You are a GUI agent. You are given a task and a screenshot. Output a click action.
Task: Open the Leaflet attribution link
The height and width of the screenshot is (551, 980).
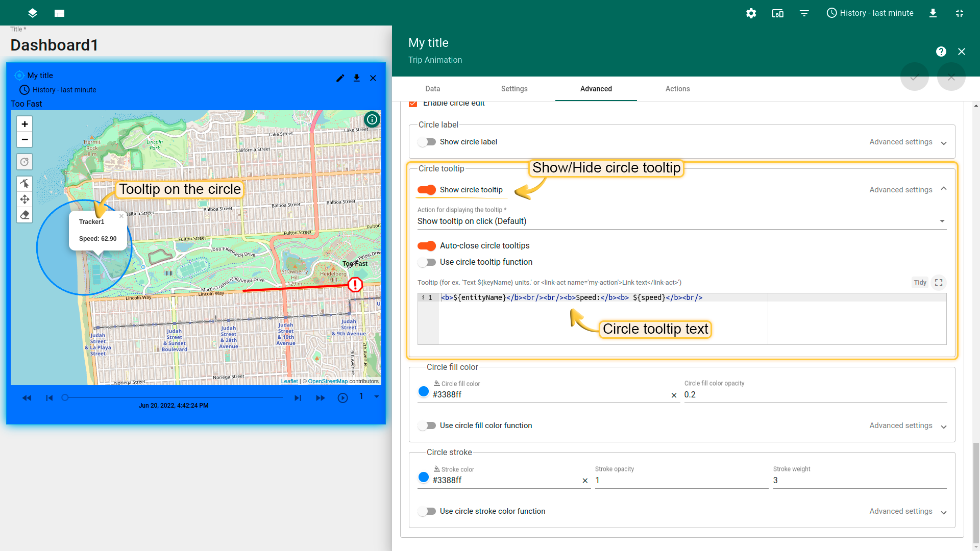[289, 381]
